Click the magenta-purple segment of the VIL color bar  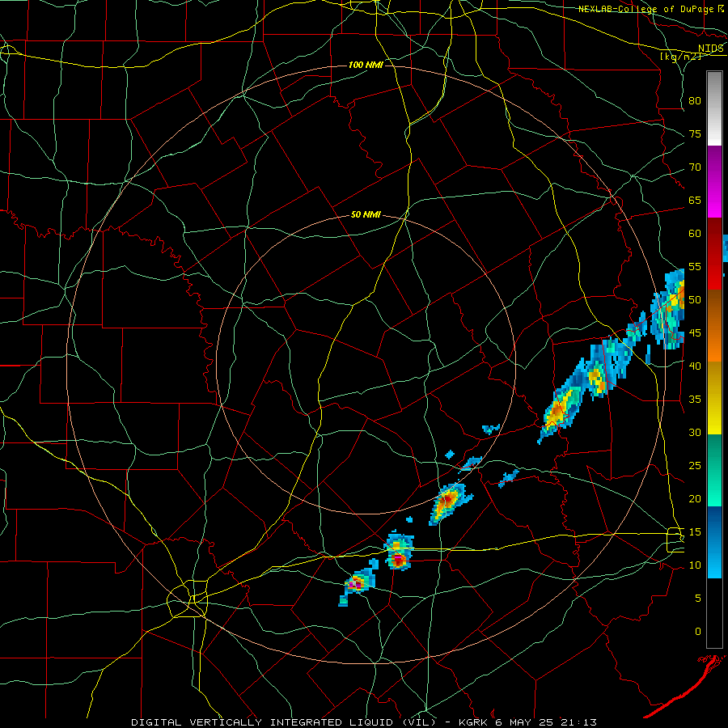714,182
